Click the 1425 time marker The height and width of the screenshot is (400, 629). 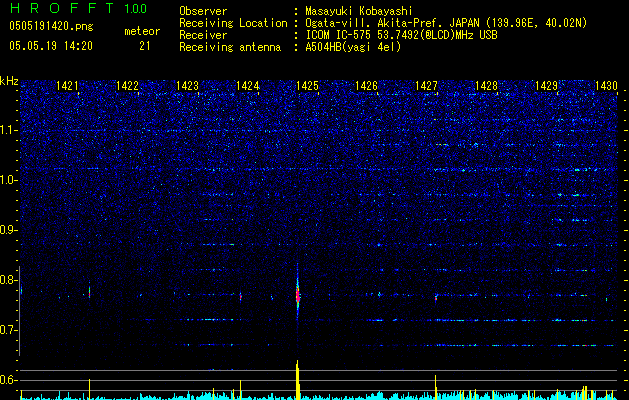pyautogui.click(x=307, y=85)
